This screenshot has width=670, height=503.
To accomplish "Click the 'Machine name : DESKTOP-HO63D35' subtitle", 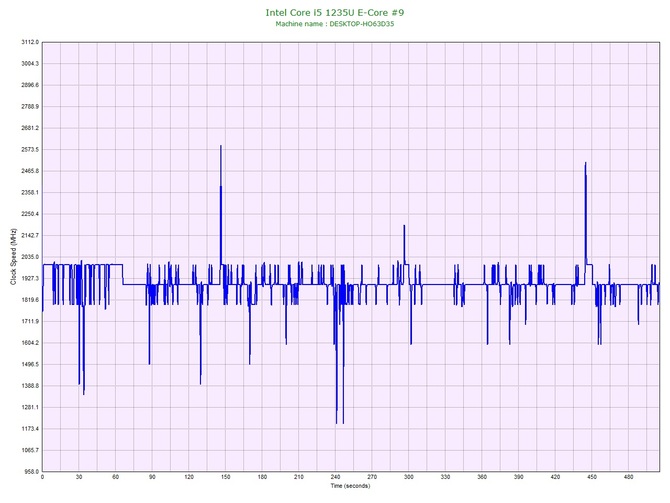I will tap(335, 24).
